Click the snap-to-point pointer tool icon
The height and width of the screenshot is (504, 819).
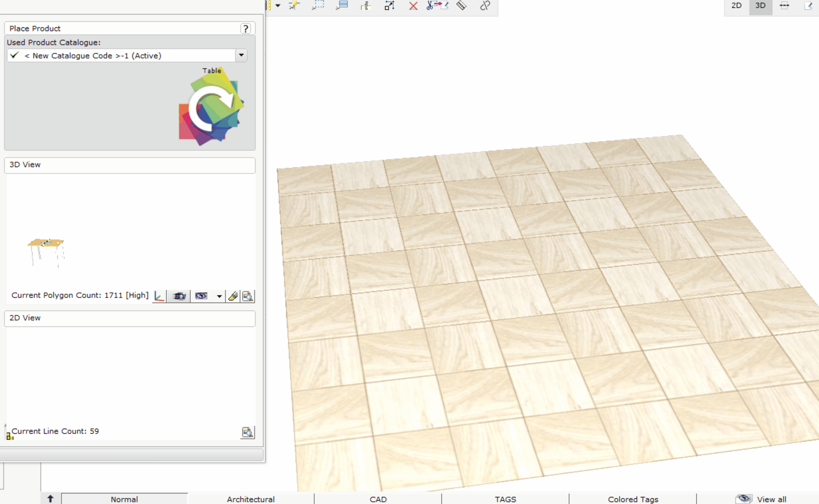294,5
